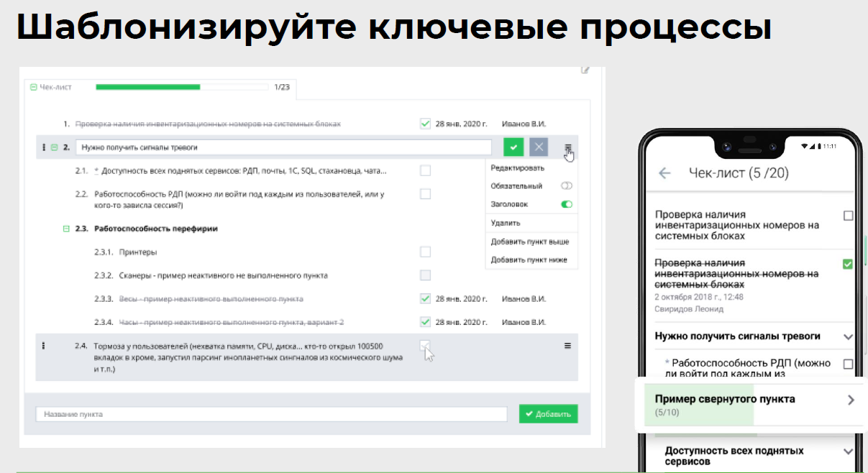
Task: Grab the drag handle dots of item 2.4
Action: pyautogui.click(x=44, y=346)
